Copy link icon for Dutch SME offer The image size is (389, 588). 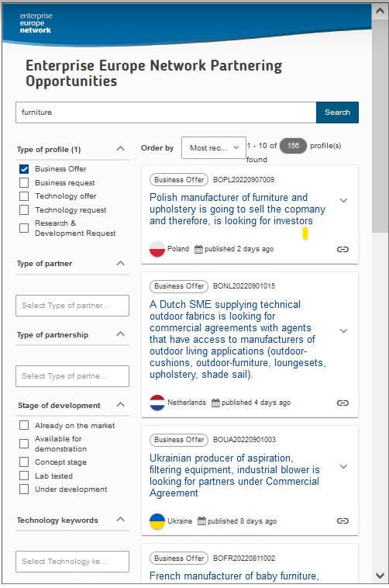point(343,403)
